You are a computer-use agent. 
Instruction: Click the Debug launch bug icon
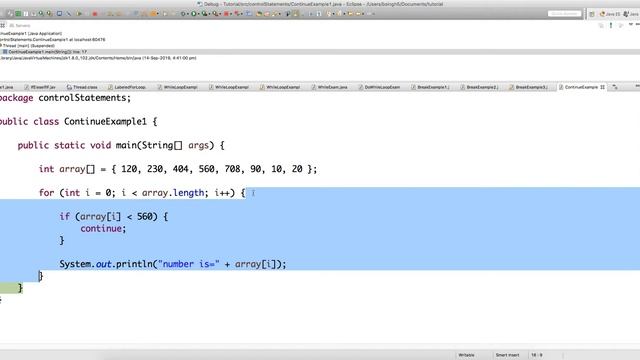[x=183, y=13]
